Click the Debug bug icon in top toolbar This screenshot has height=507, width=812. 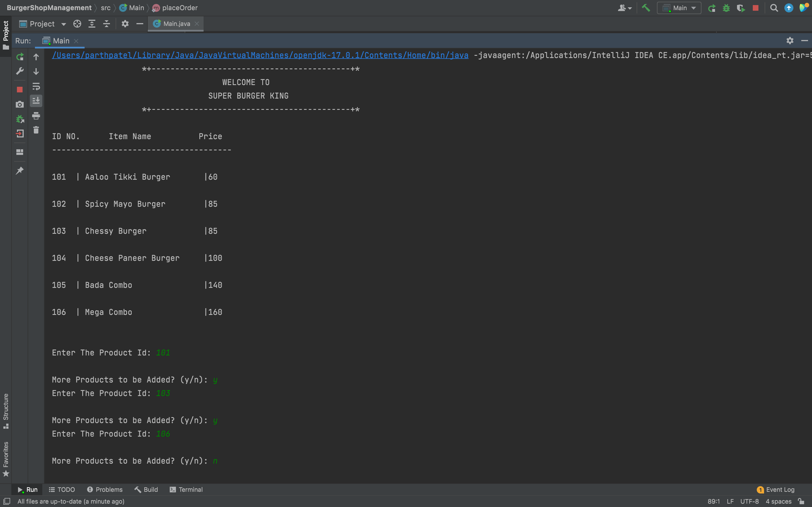tap(726, 8)
